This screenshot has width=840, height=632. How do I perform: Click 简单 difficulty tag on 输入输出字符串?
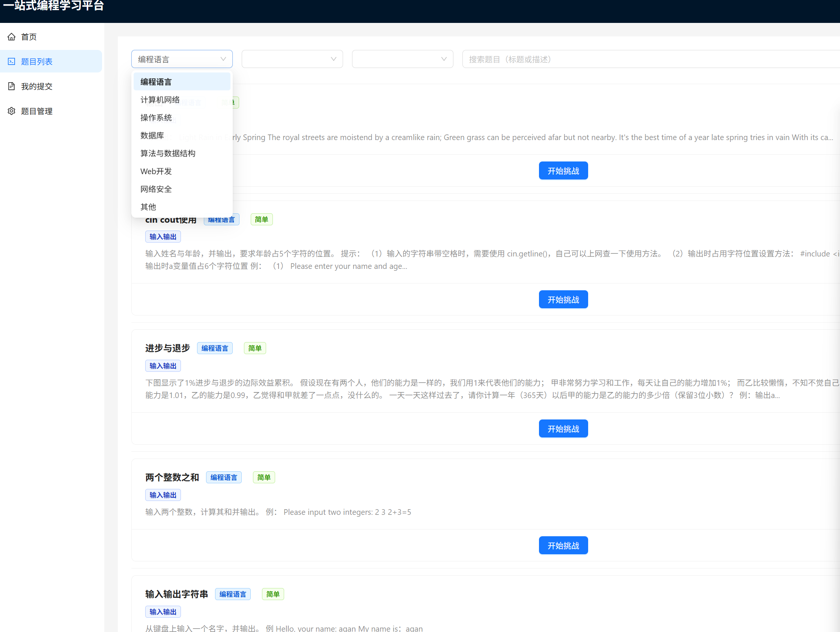tap(272, 594)
